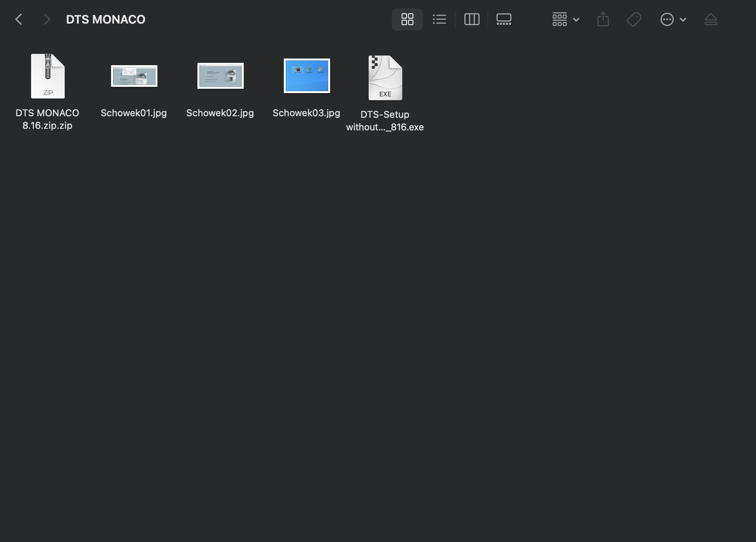Click the tag icon to add tags

634,19
